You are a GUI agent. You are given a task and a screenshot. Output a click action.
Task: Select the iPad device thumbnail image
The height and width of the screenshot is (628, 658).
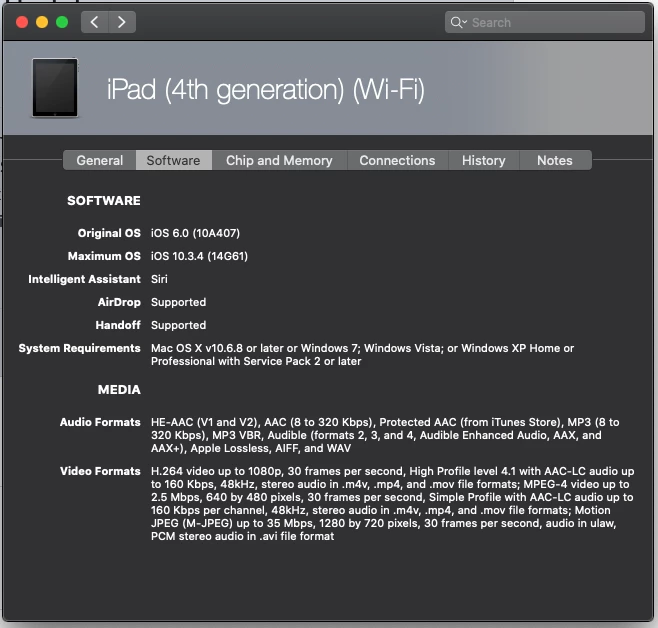[x=55, y=88]
